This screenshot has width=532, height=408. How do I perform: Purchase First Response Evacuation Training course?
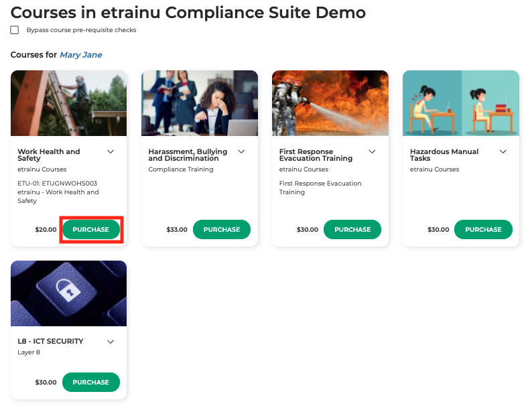pos(352,230)
